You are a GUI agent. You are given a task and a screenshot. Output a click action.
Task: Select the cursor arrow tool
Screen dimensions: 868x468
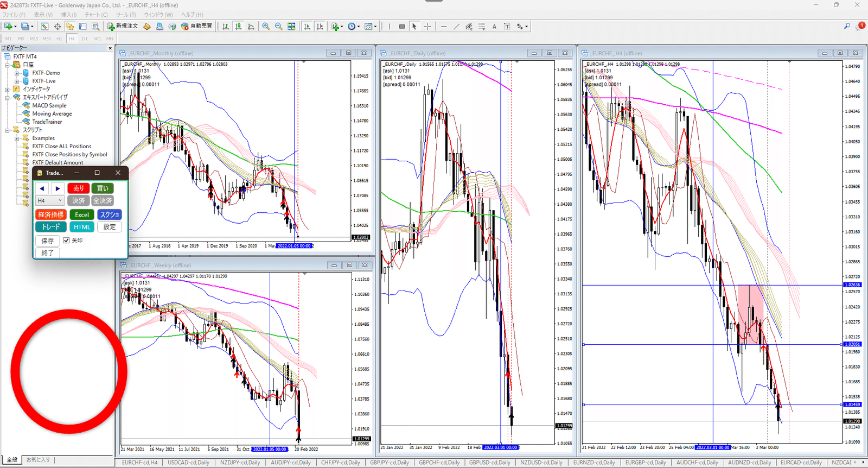click(414, 26)
